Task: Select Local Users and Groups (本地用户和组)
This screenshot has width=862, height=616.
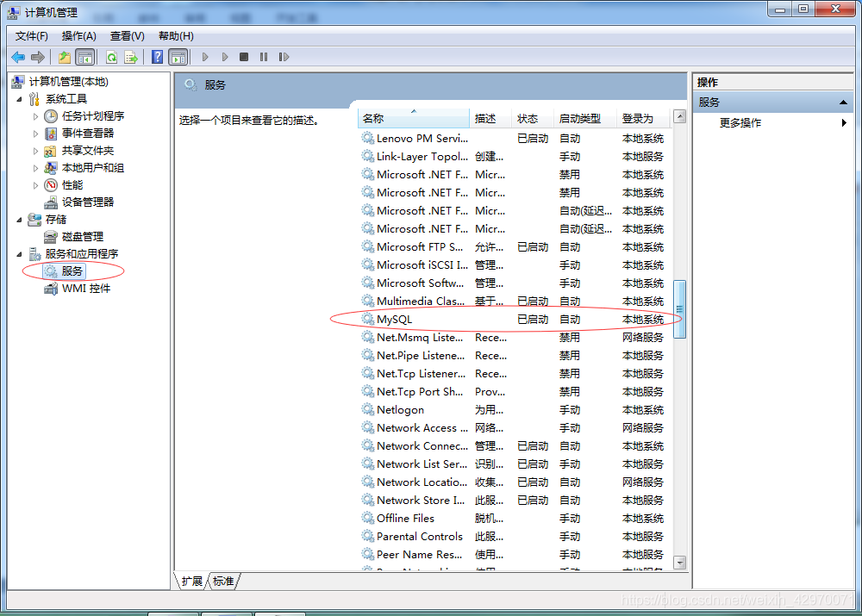Action: point(93,168)
